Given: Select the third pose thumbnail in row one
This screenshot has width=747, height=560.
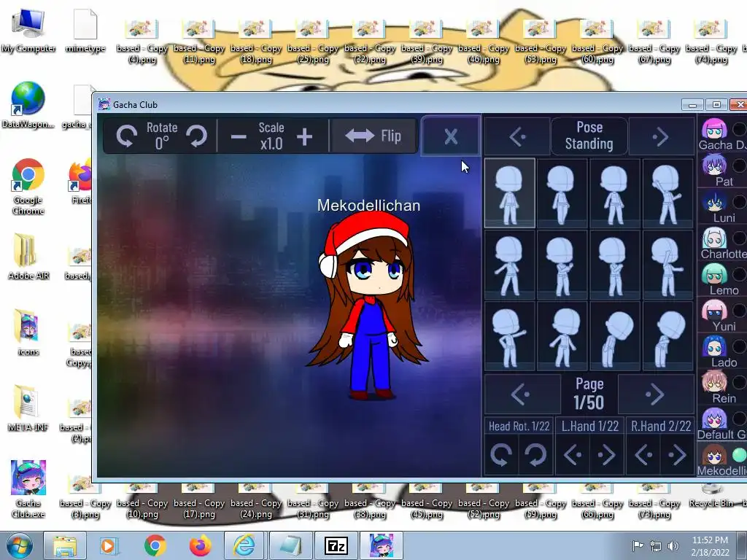Looking at the screenshot, I should point(615,193).
